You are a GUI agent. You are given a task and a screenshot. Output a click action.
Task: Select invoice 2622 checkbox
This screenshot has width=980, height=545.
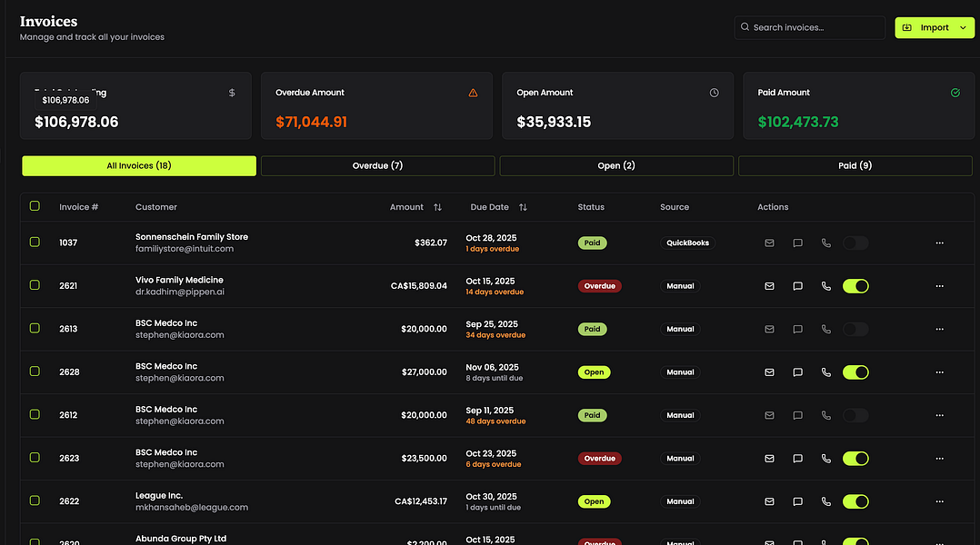click(35, 500)
